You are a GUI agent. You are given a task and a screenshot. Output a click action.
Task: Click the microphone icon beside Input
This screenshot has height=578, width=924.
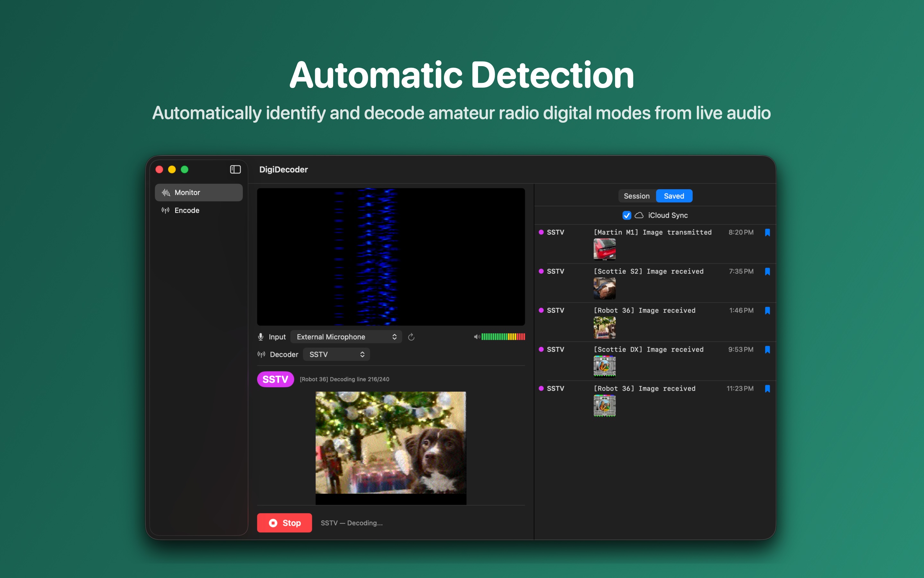pos(261,337)
